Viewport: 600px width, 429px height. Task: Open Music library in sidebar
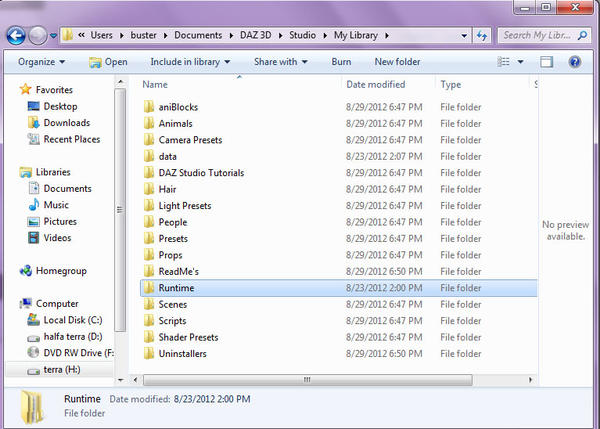tap(56, 205)
